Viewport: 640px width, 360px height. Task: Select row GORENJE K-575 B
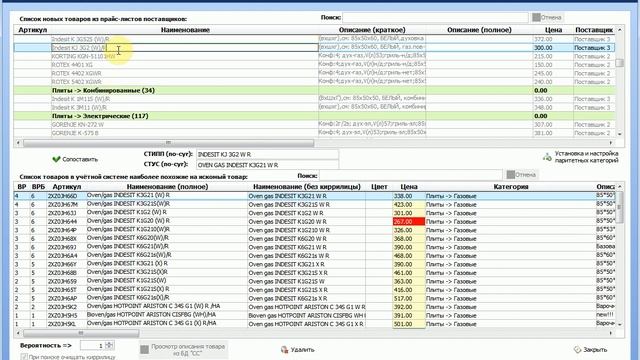[314, 133]
